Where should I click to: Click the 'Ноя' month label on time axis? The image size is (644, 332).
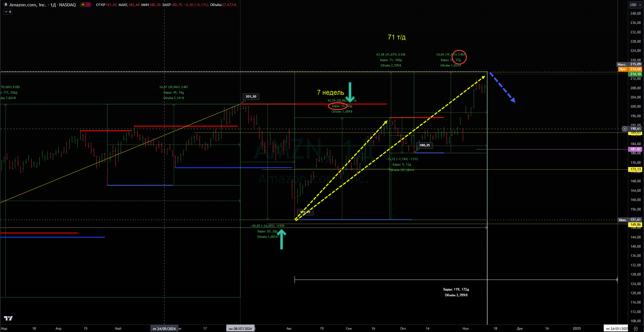pyautogui.click(x=465, y=329)
